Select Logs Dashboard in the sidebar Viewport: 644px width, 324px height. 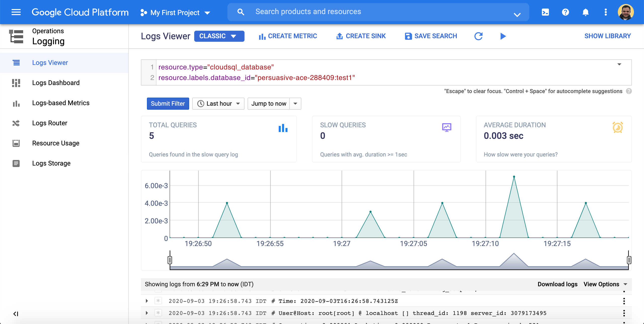click(64, 83)
